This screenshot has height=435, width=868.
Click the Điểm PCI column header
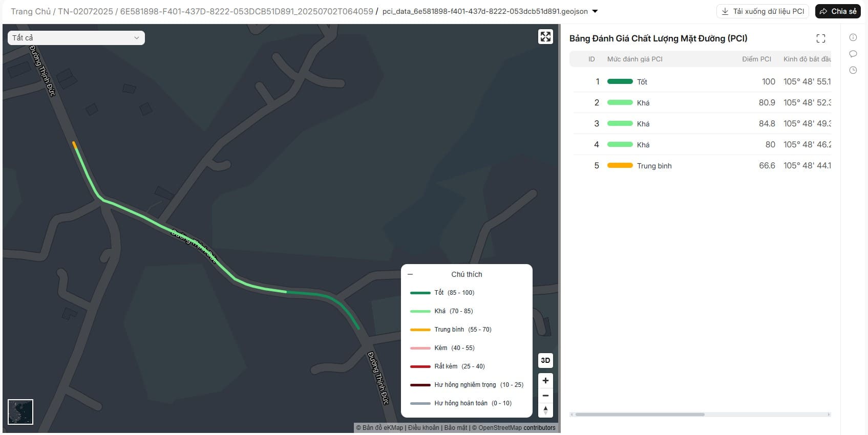pos(756,59)
